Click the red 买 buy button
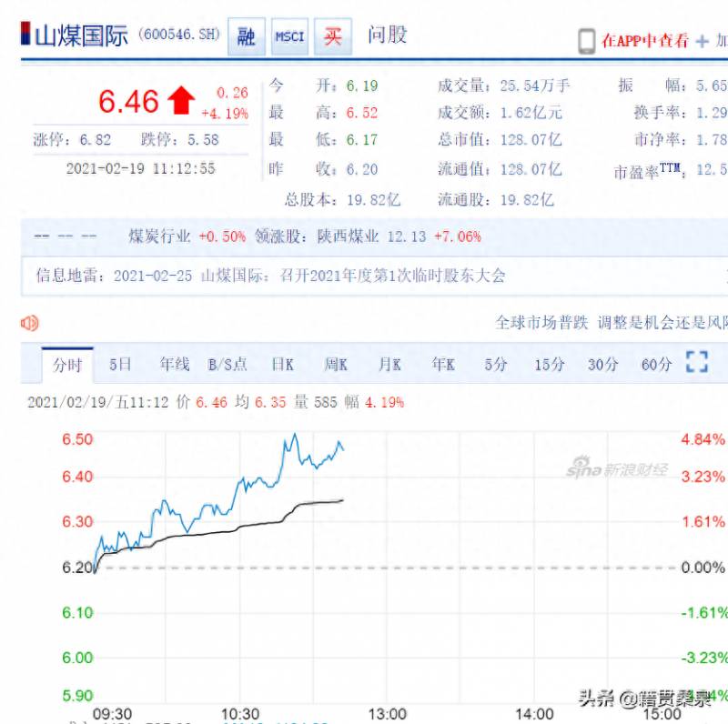 [x=333, y=36]
